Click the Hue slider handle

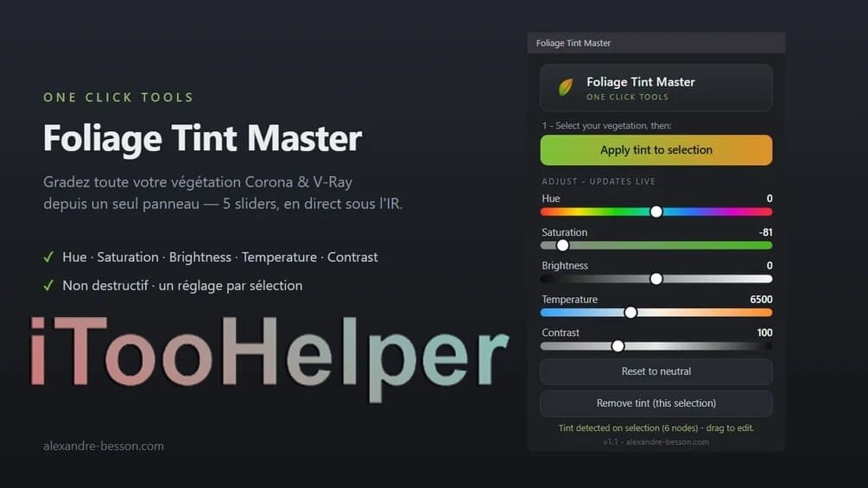tap(656, 212)
